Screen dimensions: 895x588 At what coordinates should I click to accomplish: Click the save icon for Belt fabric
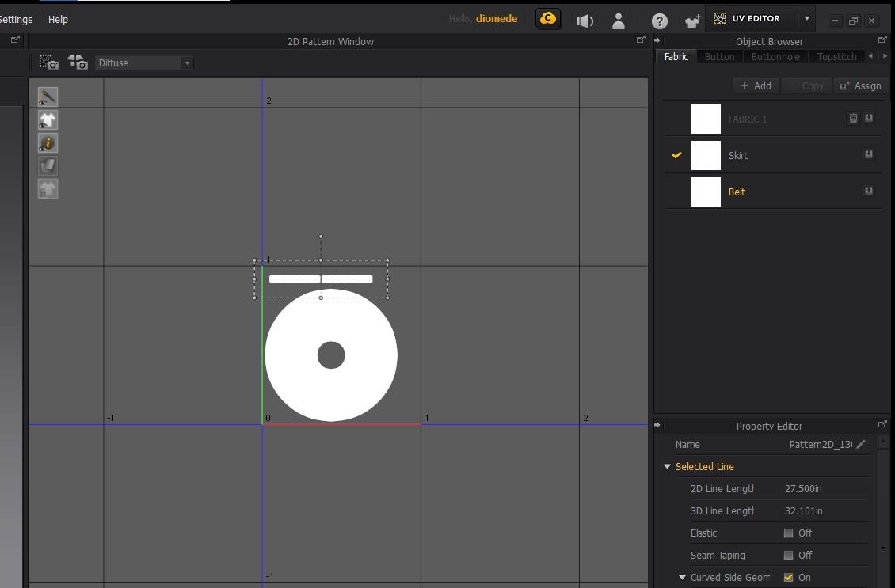[x=869, y=191]
